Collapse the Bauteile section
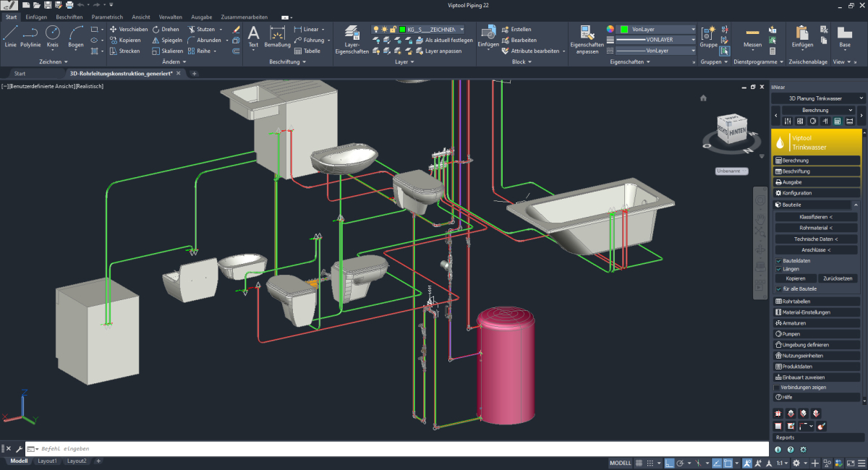This screenshot has height=470, width=868. tap(856, 205)
